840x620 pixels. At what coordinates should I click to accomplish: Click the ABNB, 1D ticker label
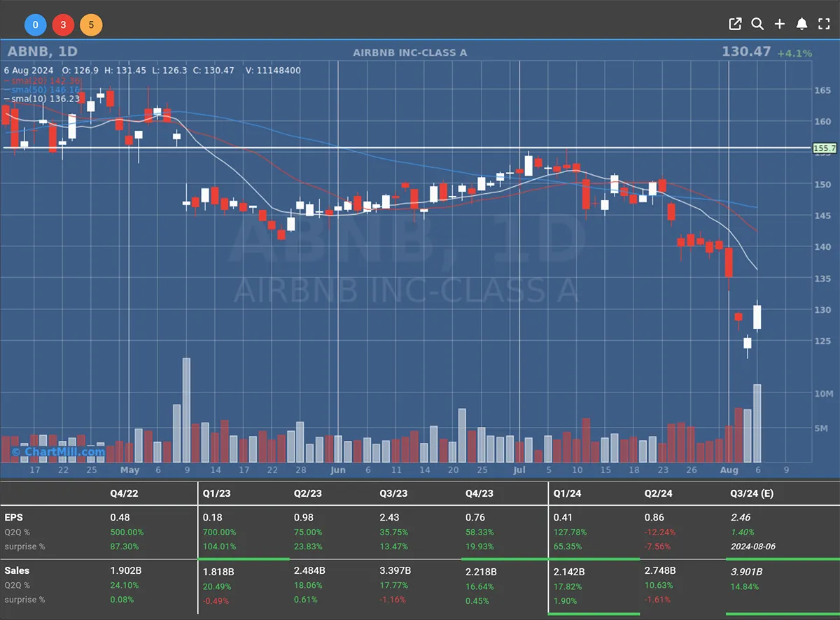point(42,52)
